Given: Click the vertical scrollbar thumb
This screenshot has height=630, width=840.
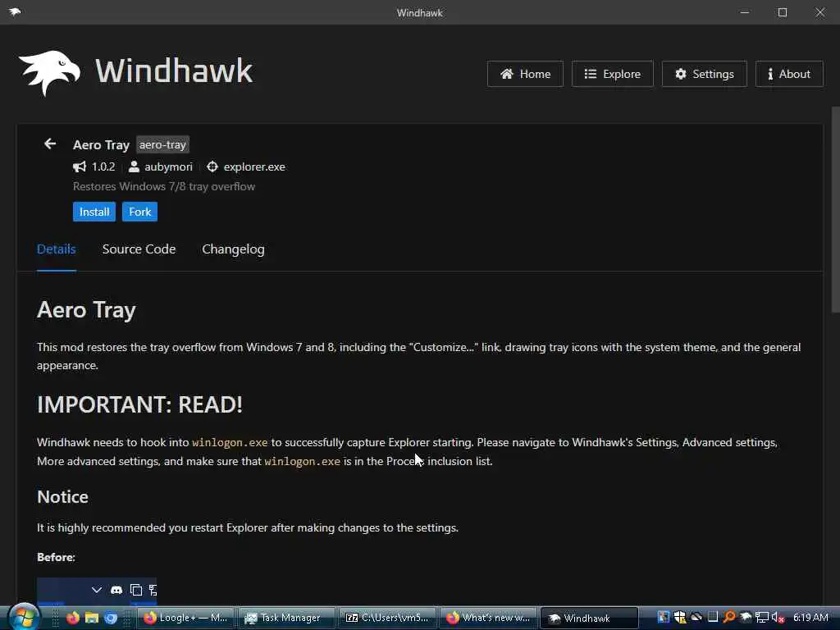Looking at the screenshot, I should (x=835, y=209).
